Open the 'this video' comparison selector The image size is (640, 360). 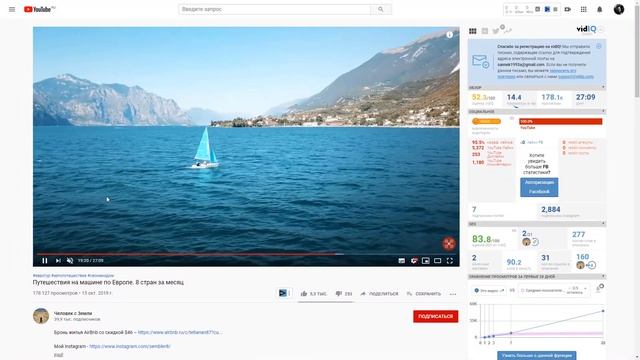pos(489,290)
